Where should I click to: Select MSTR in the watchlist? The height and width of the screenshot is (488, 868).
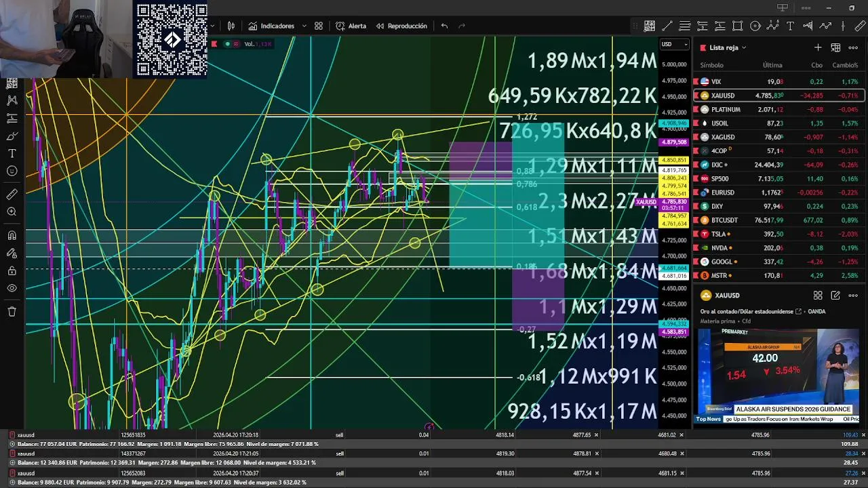click(779, 276)
